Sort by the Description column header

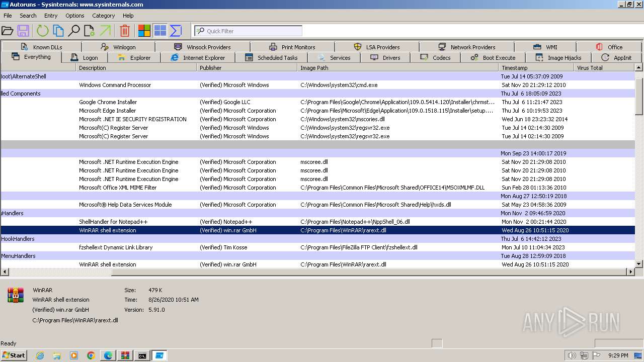[136, 67]
